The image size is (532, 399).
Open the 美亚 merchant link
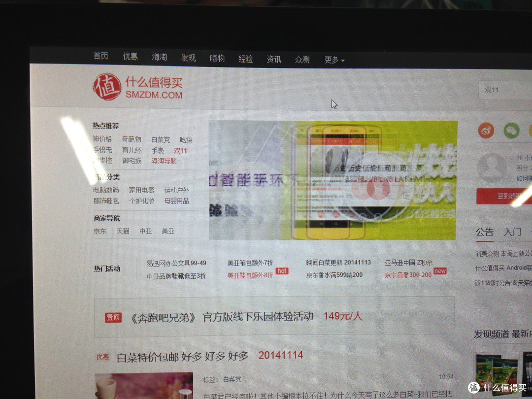(167, 232)
